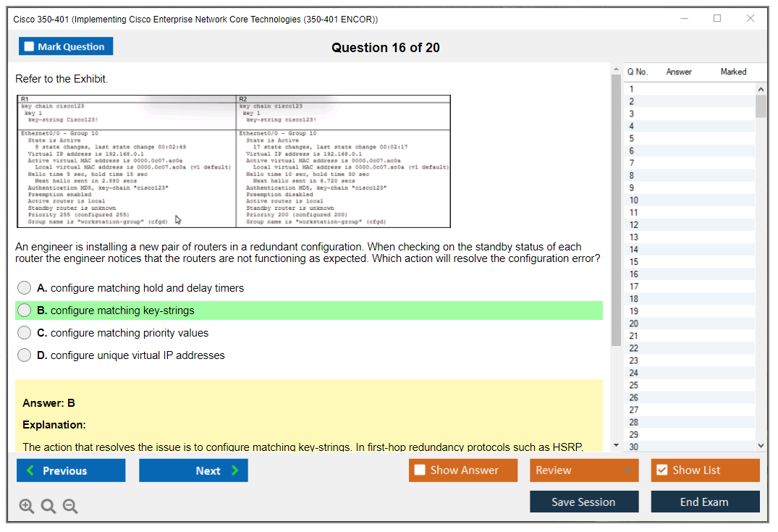Open question 20 from the list
The height and width of the screenshot is (532, 778).
tap(689, 324)
